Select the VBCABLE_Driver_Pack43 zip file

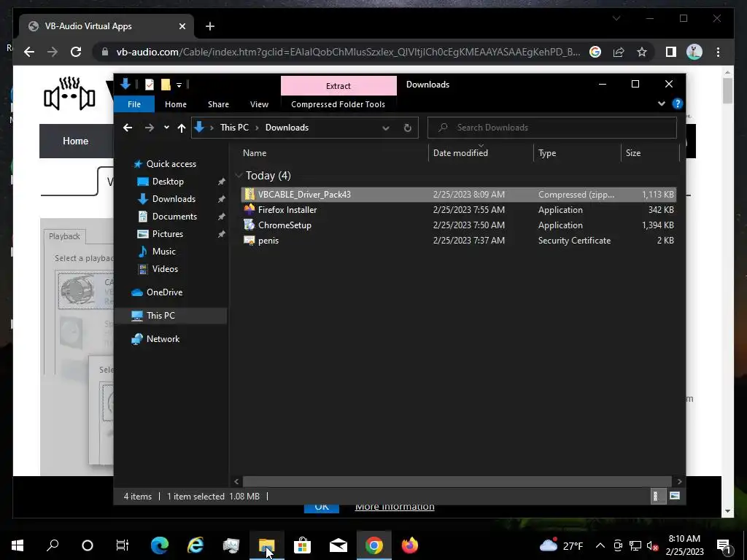pyautogui.click(x=458, y=194)
